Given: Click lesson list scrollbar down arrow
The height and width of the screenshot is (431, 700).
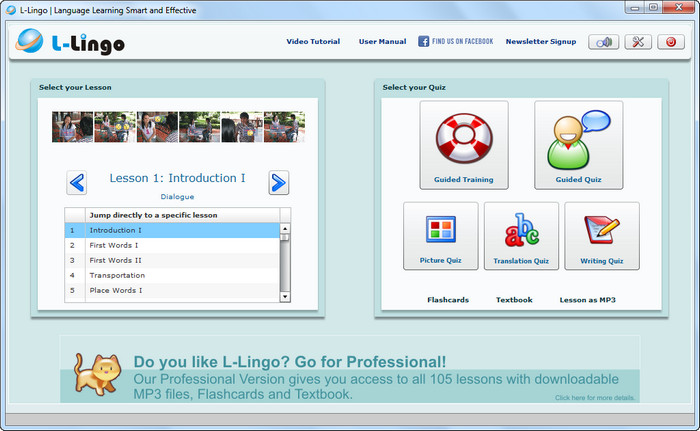Looking at the screenshot, I should tap(285, 297).
